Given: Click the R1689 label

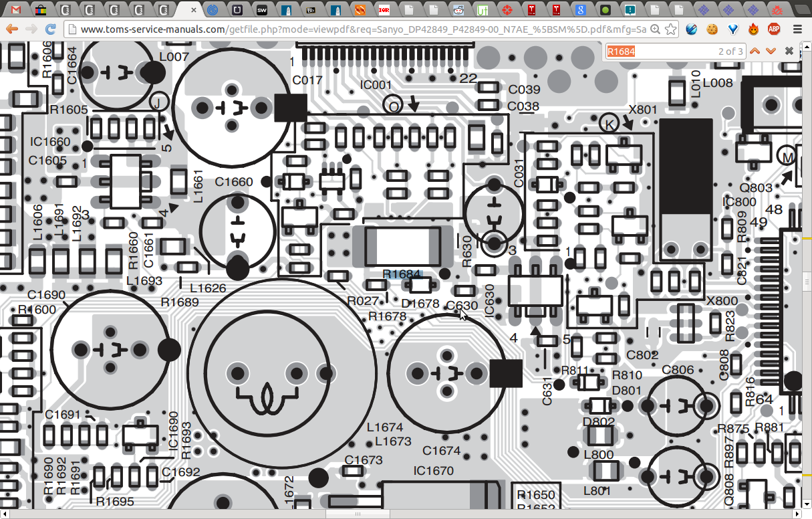Looking at the screenshot, I should (x=180, y=302).
